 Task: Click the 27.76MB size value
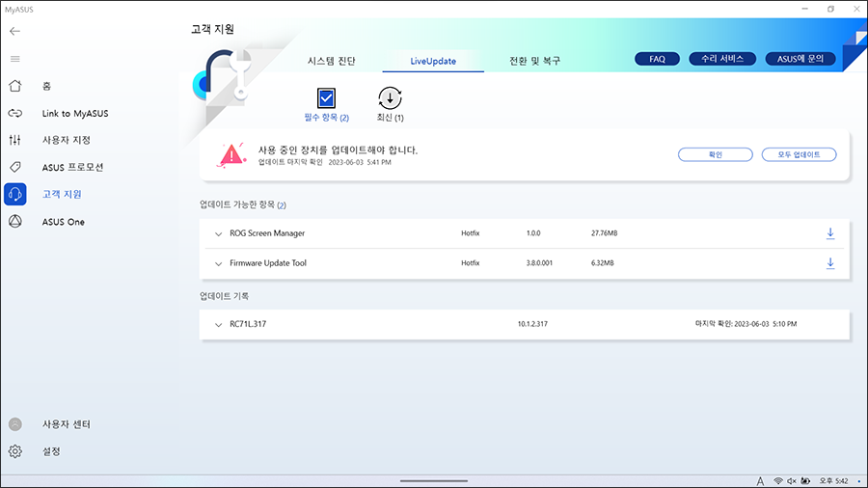(604, 233)
